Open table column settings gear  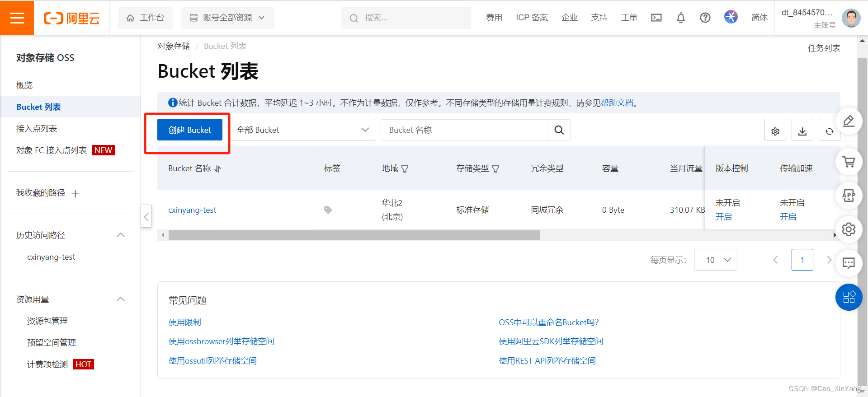click(x=775, y=130)
